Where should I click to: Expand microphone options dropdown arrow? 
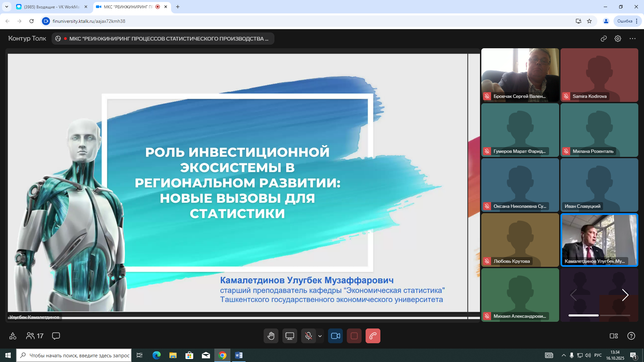(320, 336)
